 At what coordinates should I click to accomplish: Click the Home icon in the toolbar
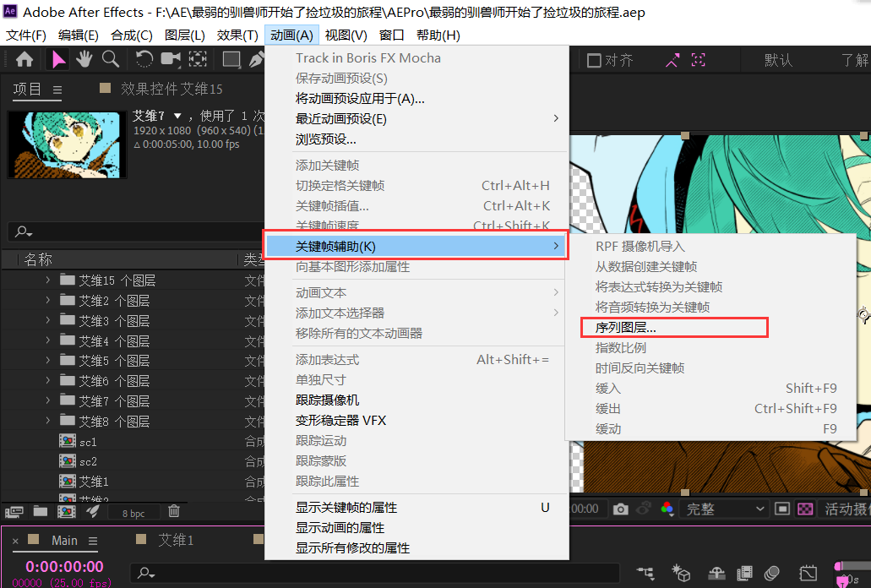[24, 59]
